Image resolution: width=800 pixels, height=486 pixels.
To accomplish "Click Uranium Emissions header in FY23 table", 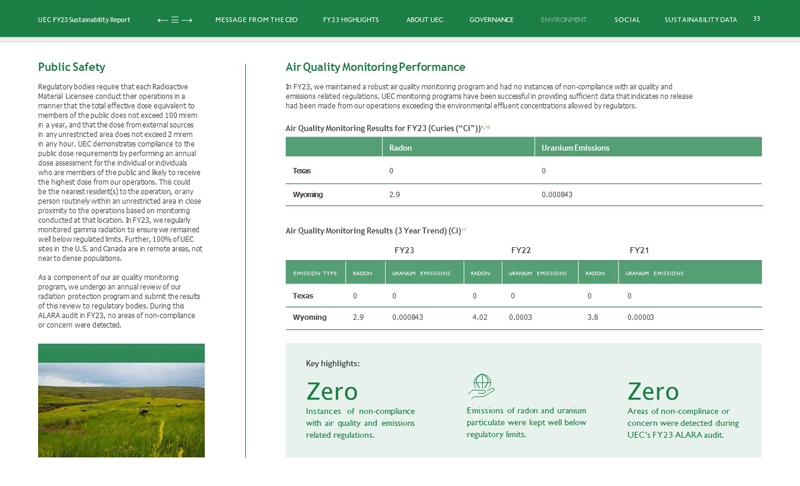I will [x=575, y=148].
